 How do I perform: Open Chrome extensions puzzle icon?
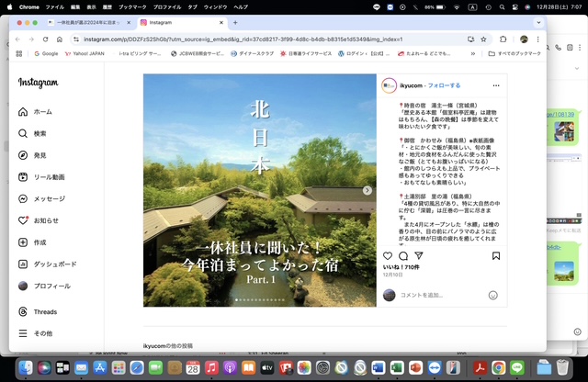(503, 39)
